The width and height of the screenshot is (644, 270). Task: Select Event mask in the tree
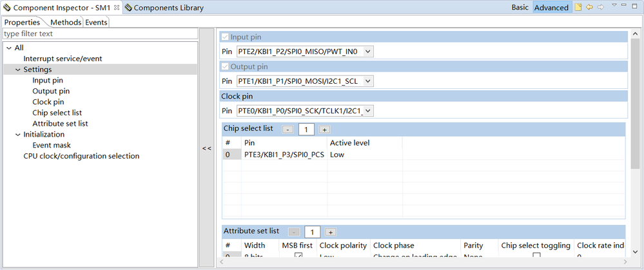coord(52,145)
